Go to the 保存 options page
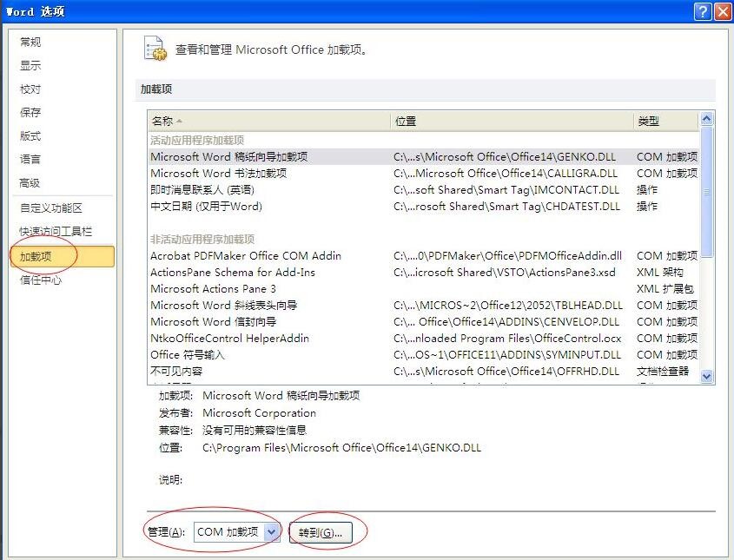Image resolution: width=734 pixels, height=560 pixels. (x=30, y=112)
